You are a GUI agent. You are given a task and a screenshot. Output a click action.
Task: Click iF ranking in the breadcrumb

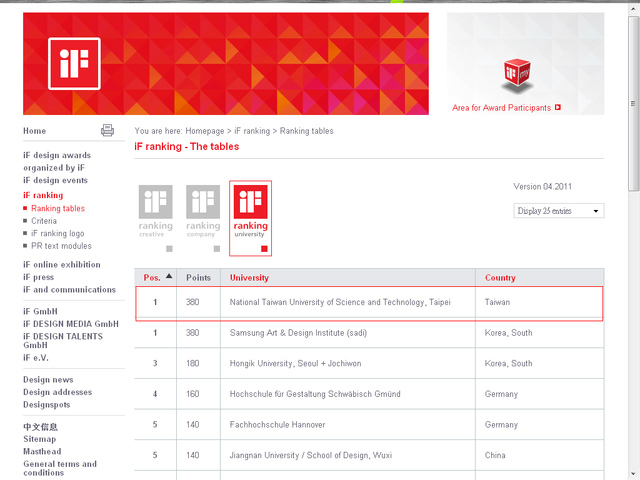click(x=252, y=131)
